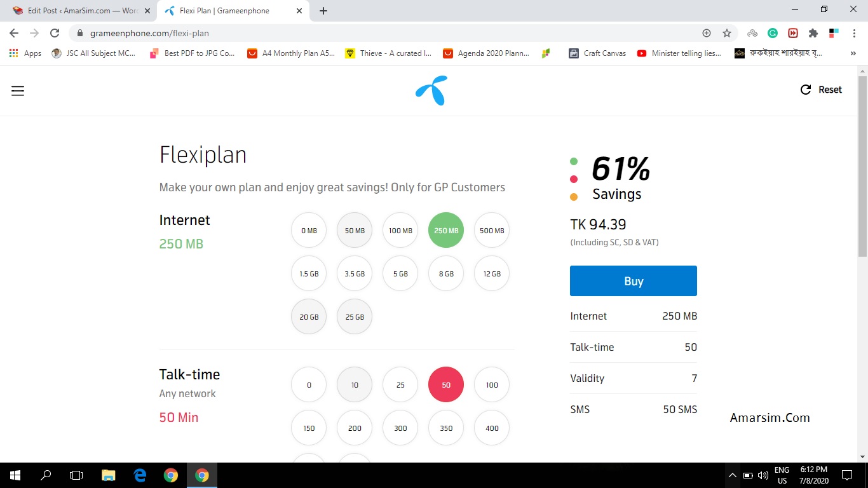Click the TK 94.39 price text

coord(598,224)
